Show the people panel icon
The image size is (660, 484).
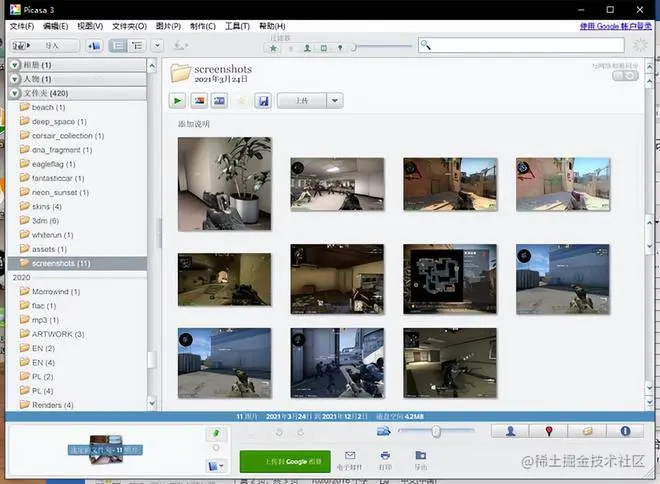pyautogui.click(x=510, y=431)
